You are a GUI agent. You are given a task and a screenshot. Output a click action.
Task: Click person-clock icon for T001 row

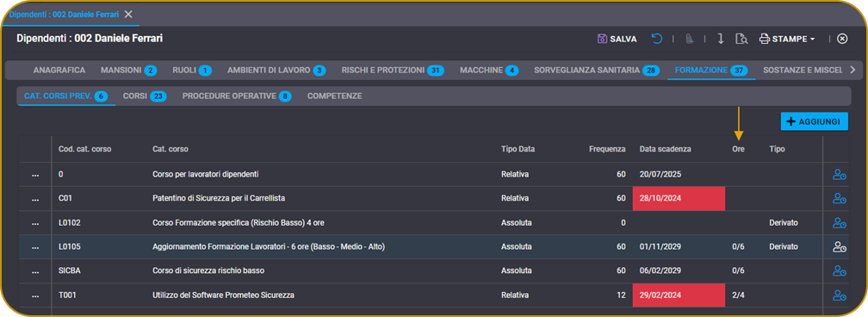[840, 295]
